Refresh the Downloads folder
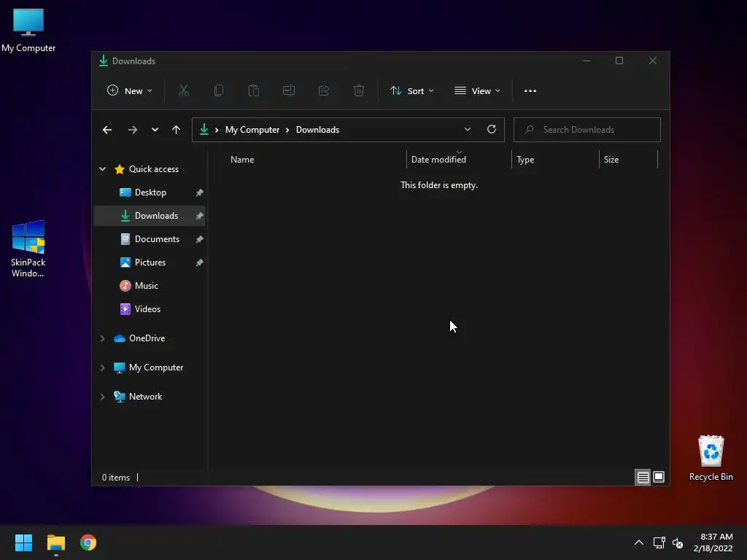Viewport: 747px width, 560px height. pos(492,129)
